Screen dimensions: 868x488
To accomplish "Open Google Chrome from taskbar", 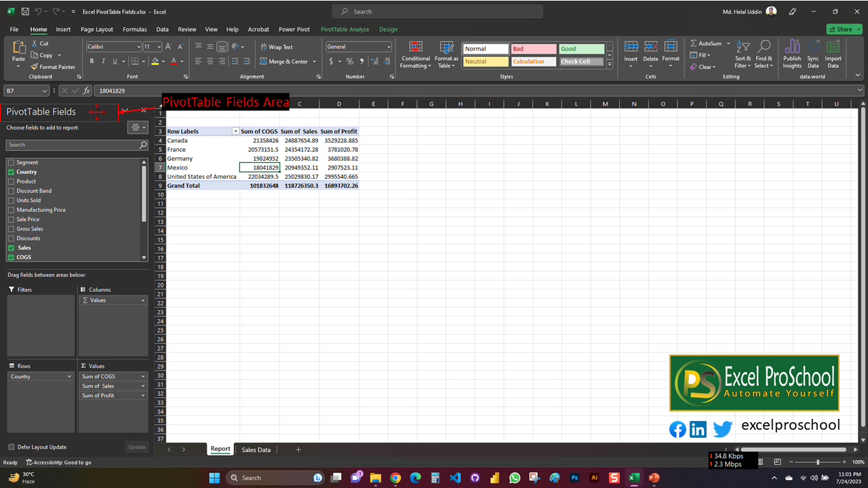I will pyautogui.click(x=395, y=478).
